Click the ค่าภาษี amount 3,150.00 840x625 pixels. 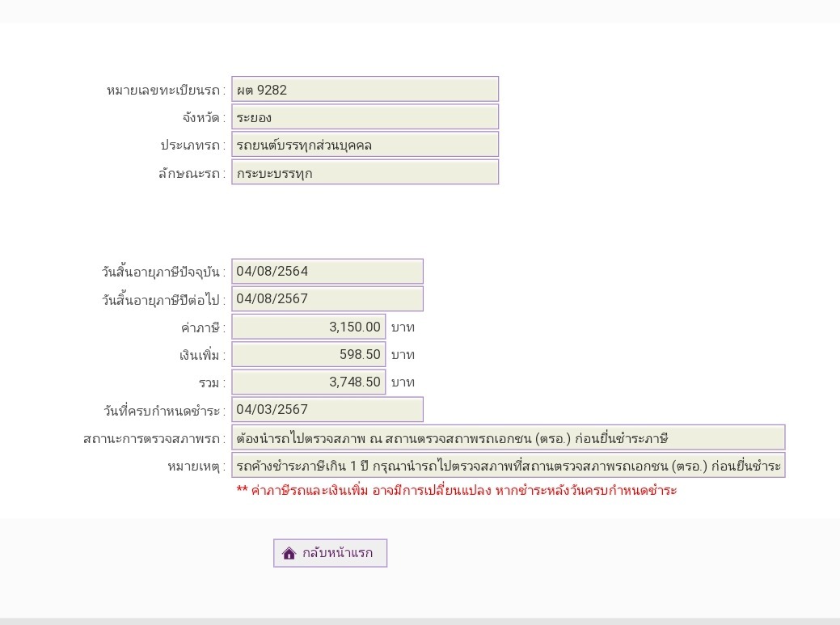tap(309, 327)
